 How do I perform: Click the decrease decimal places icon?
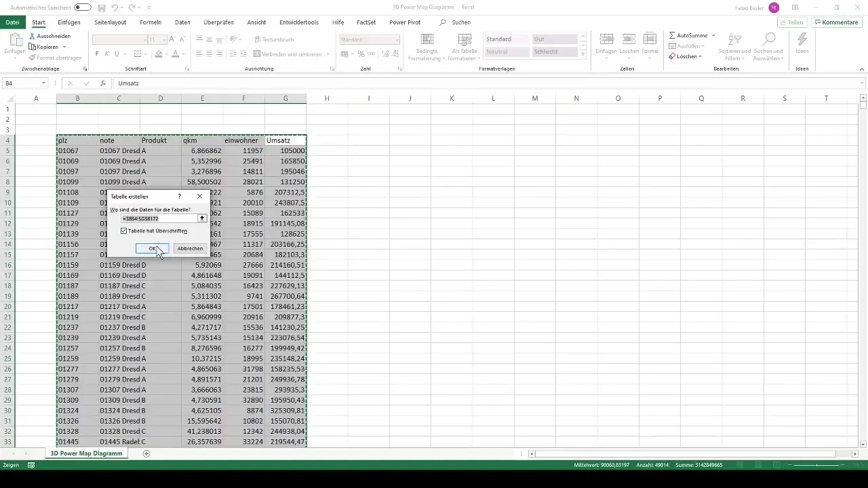396,54
